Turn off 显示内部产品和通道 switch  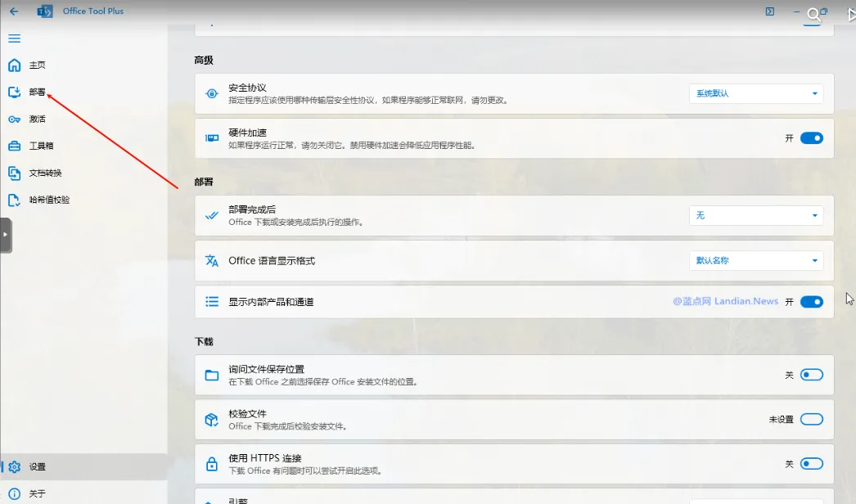click(x=811, y=302)
